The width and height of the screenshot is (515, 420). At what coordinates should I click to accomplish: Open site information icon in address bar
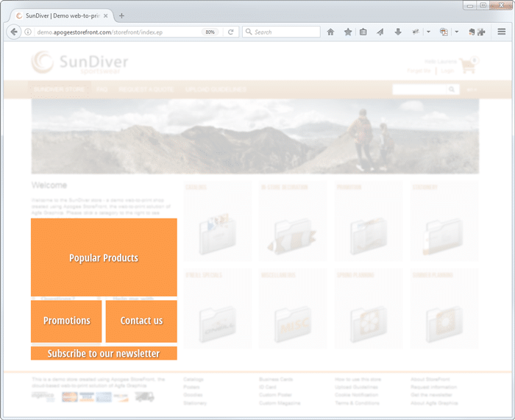click(28, 32)
